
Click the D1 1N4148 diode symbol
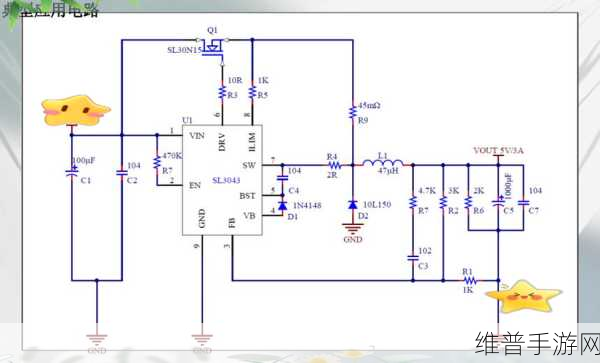pyautogui.click(x=282, y=206)
